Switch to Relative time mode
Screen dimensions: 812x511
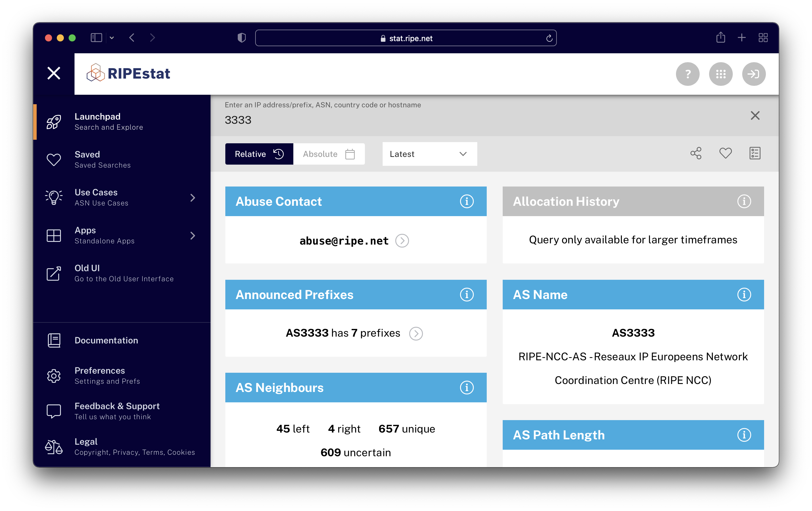[x=259, y=154]
